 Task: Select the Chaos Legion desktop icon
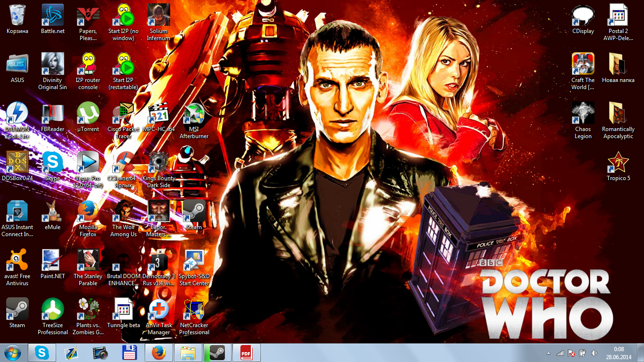point(583,121)
